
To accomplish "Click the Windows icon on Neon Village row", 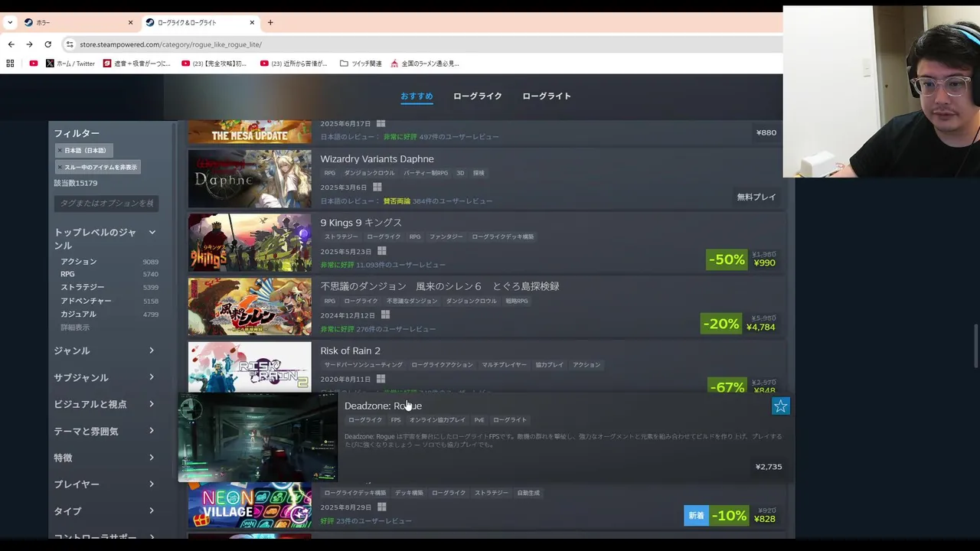I will 382,507.
